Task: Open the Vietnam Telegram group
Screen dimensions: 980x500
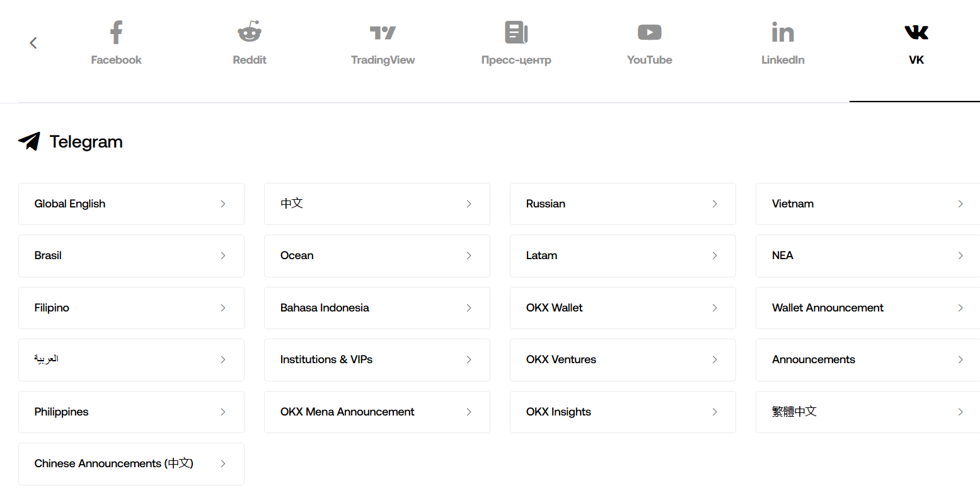Action: coord(868,204)
